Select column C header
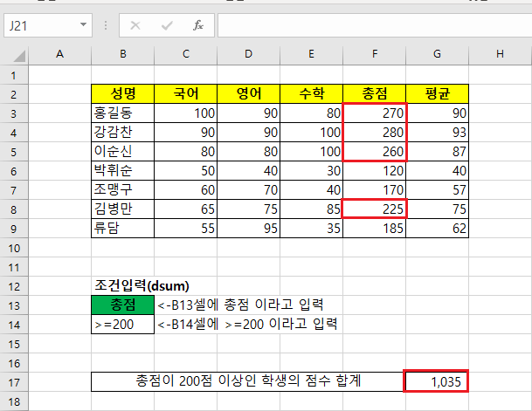532x411 pixels. (185, 54)
